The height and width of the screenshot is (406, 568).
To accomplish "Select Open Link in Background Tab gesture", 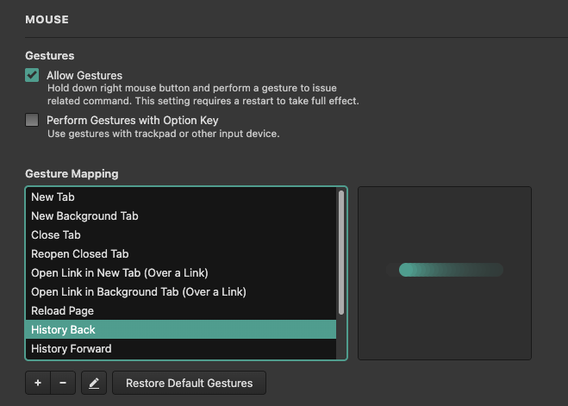I will point(181,292).
